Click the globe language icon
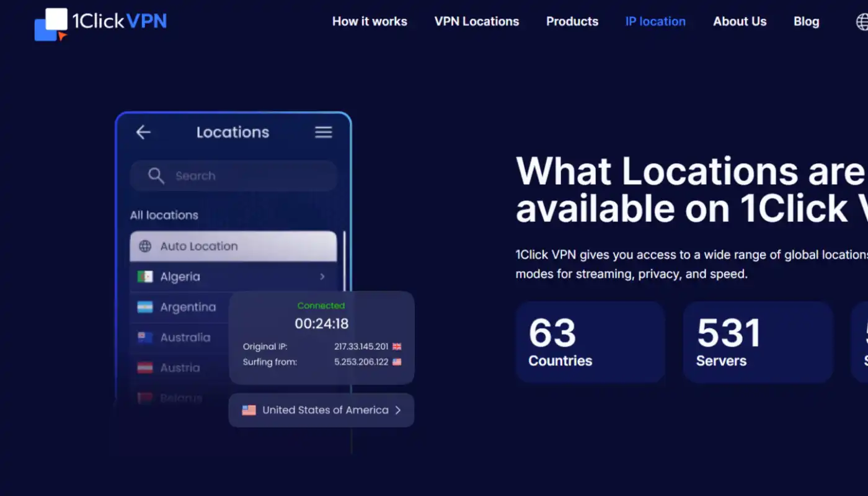Viewport: 868px width, 496px height. (862, 22)
